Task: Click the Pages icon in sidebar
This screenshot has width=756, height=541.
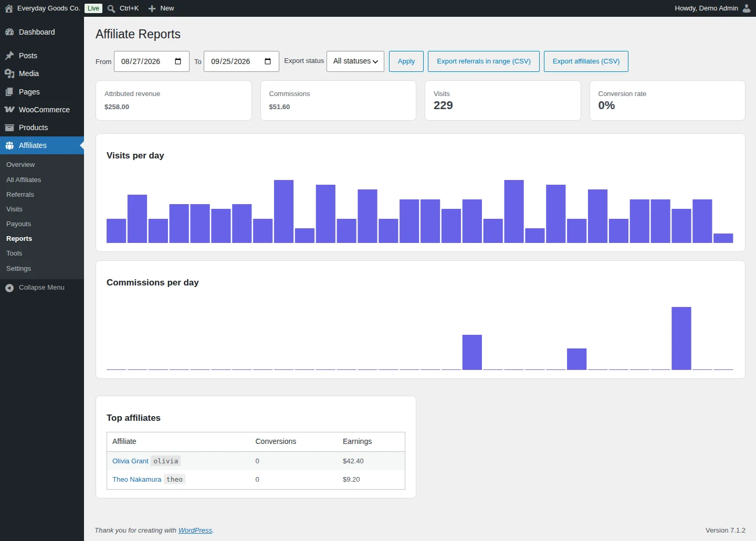Action: [x=9, y=92]
